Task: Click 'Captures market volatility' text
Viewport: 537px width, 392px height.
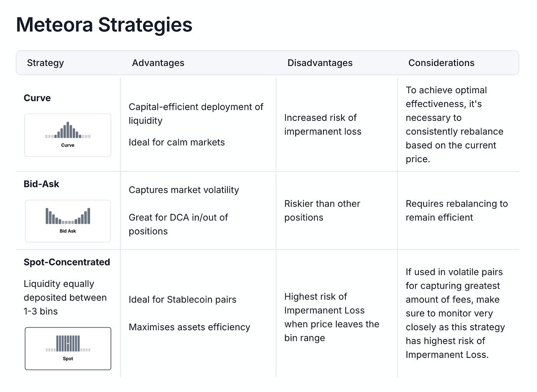Action: coord(184,190)
